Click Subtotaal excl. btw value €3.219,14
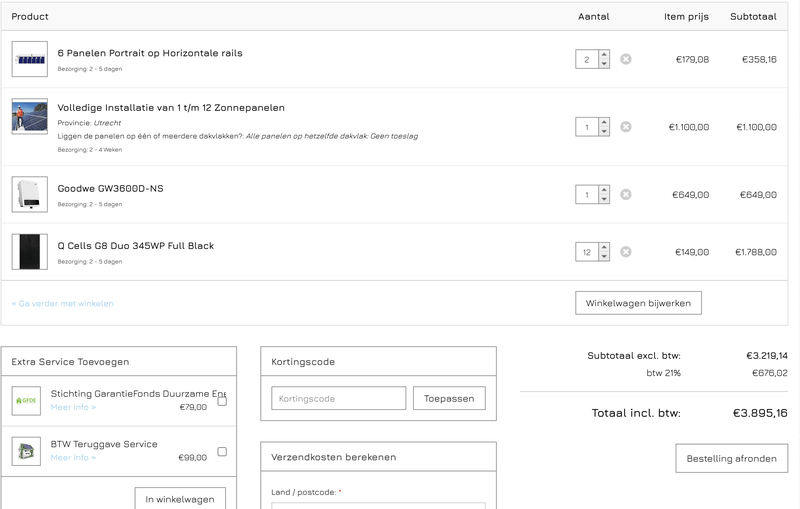Screen dimensions: 800x509 coord(767,355)
